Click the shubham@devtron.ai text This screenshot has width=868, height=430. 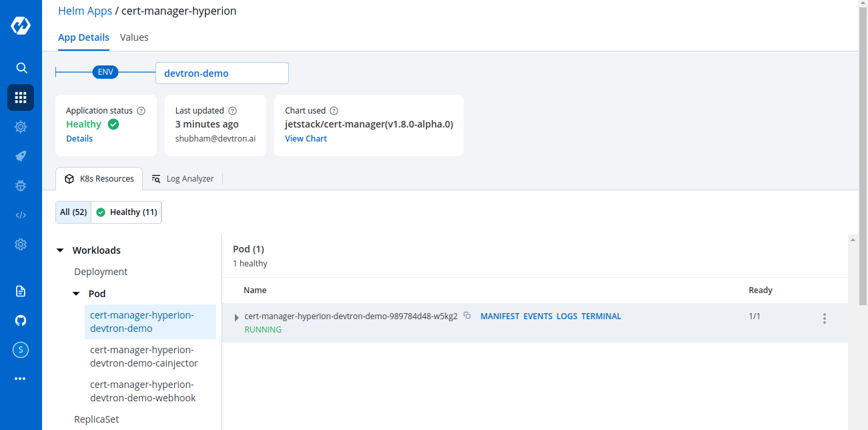point(215,139)
